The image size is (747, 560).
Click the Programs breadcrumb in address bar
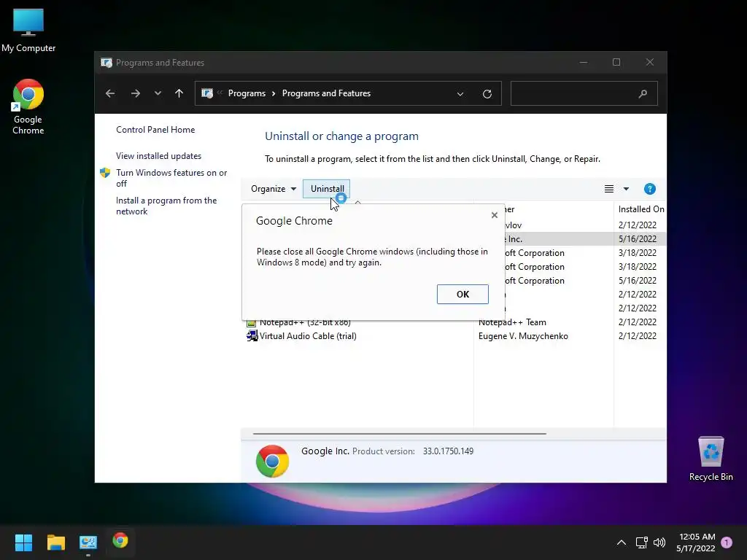click(x=247, y=93)
